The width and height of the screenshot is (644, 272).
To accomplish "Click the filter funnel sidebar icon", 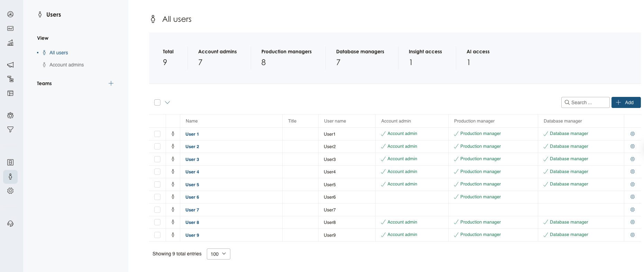I will click(10, 129).
